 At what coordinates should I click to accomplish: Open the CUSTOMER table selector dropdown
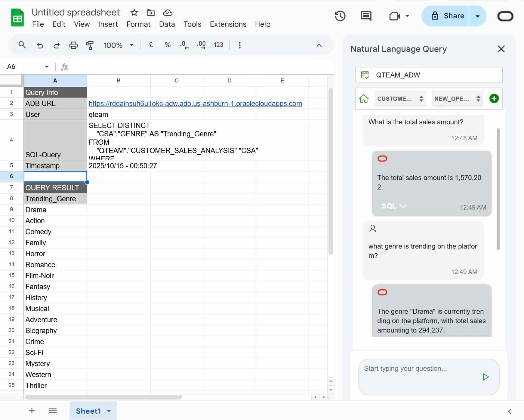pos(400,98)
